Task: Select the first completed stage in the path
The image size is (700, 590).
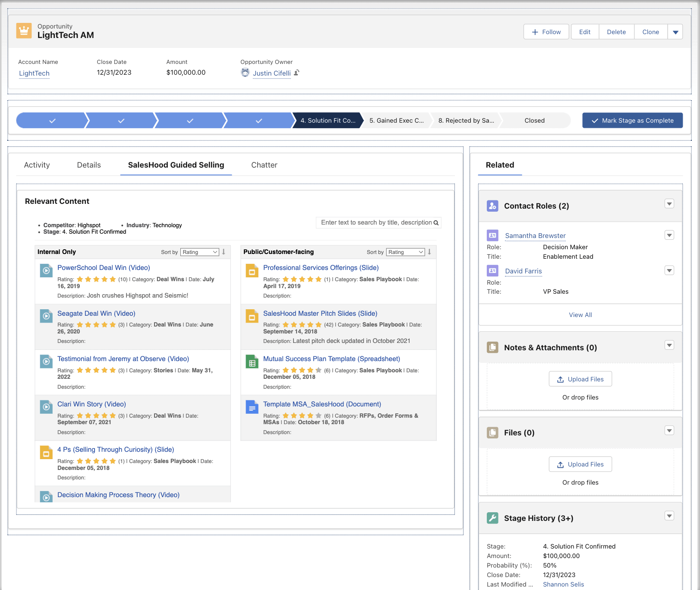Action: click(52, 121)
